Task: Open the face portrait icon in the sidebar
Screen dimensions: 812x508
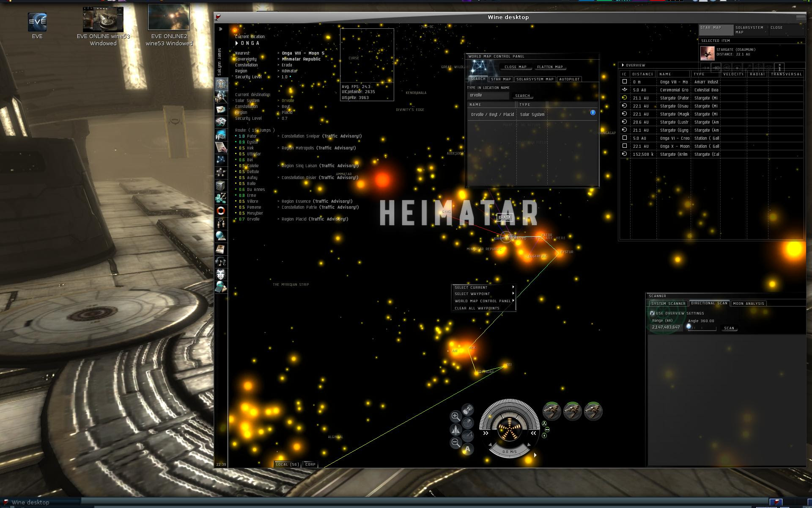Action: click(x=221, y=274)
